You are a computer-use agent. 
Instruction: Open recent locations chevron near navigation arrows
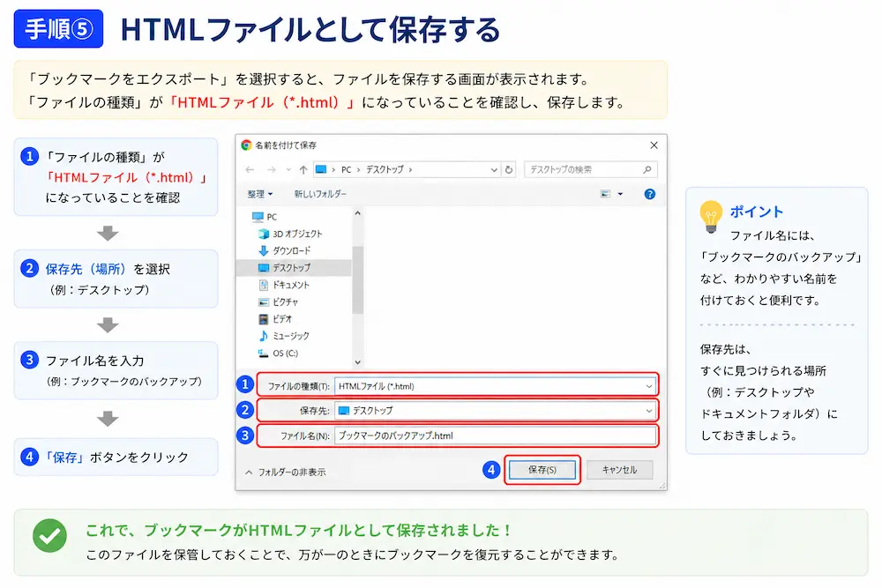[288, 169]
